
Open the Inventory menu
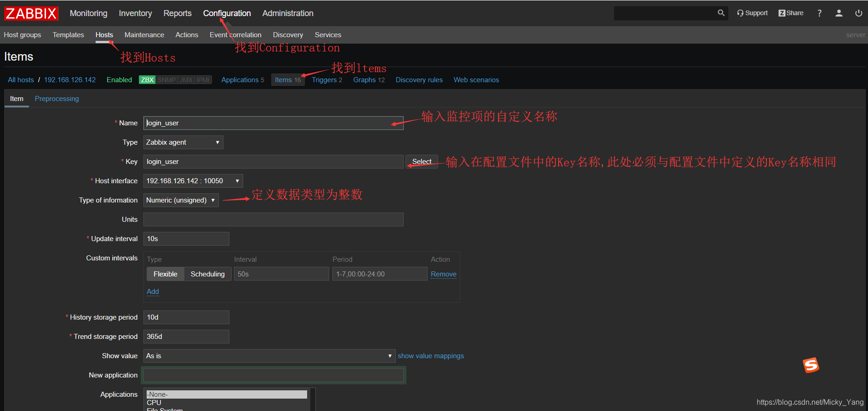pyautogui.click(x=135, y=13)
